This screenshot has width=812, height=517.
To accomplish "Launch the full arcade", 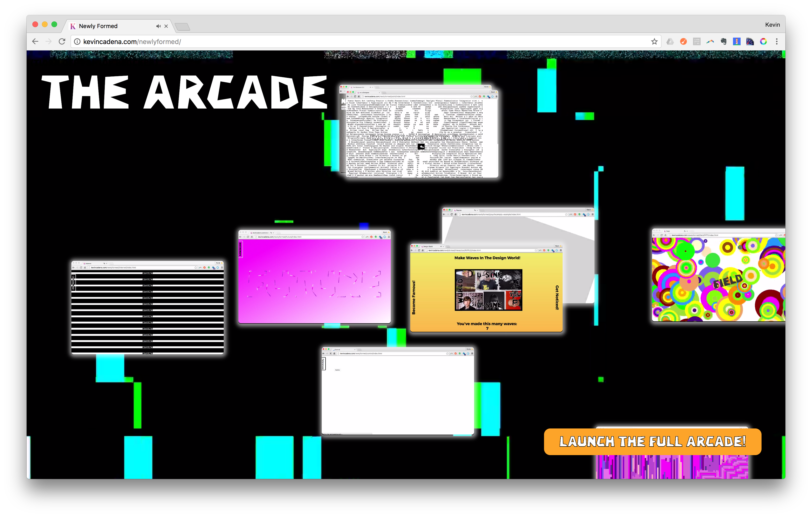I will point(653,442).
